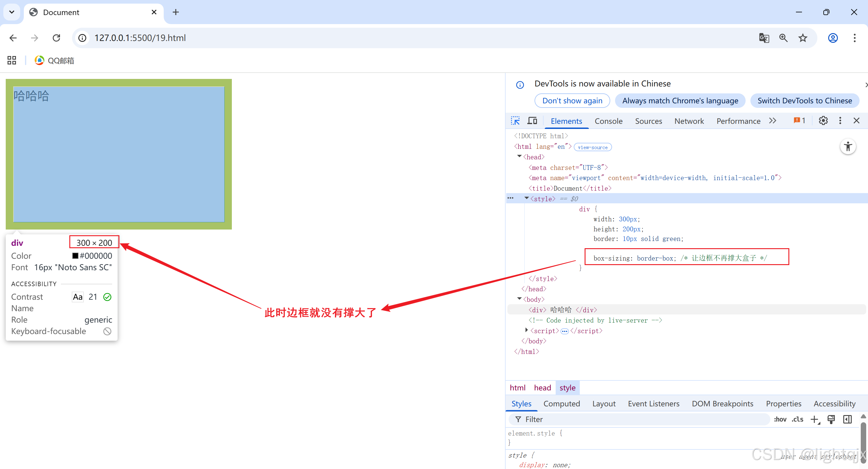The width and height of the screenshot is (868, 469).
Task: Click the zoom magnifier icon in address bar
Action: (783, 38)
